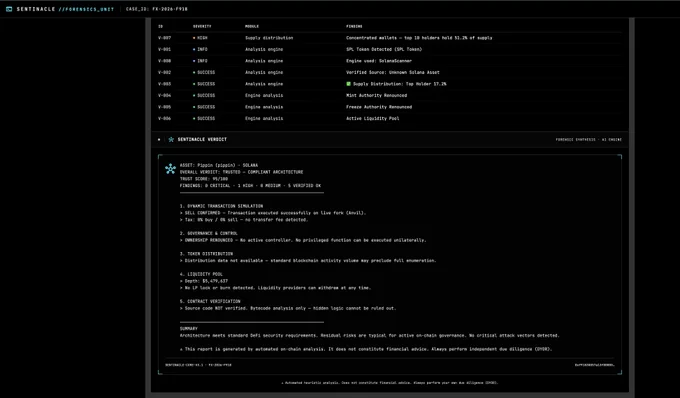
Task: Click the SUMMARY heading
Action: click(189, 329)
